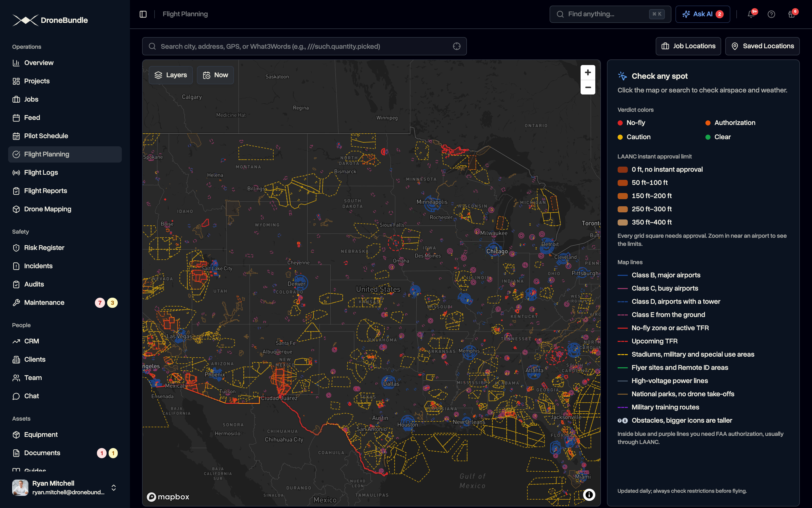
Task: Open Documents under Assets
Action: pos(65,453)
